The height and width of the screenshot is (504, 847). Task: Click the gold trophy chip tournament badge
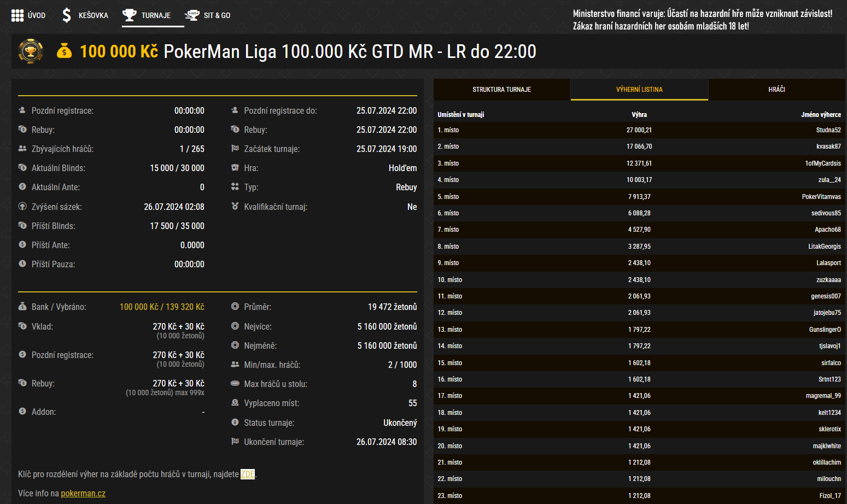31,51
